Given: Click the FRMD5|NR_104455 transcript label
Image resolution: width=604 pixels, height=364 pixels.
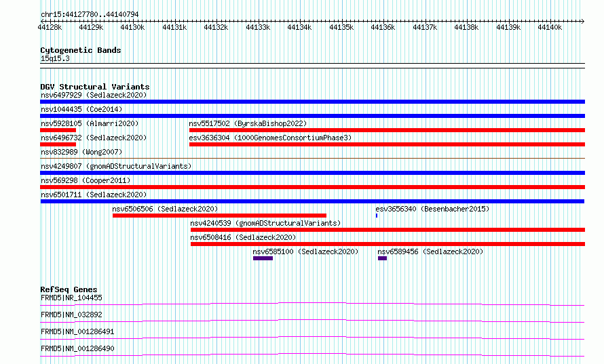Looking at the screenshot, I should (71, 298).
